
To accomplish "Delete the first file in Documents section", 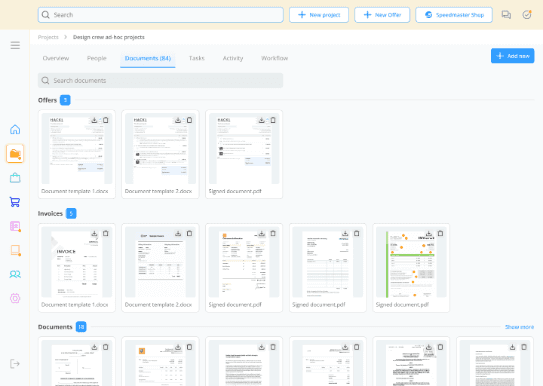I will click(106, 347).
